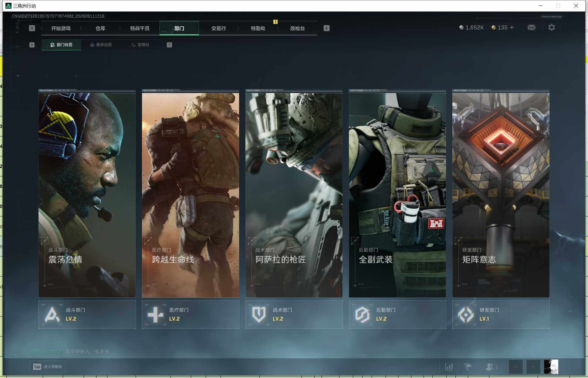Click the yellow alert badge above 特勤处

click(x=275, y=22)
